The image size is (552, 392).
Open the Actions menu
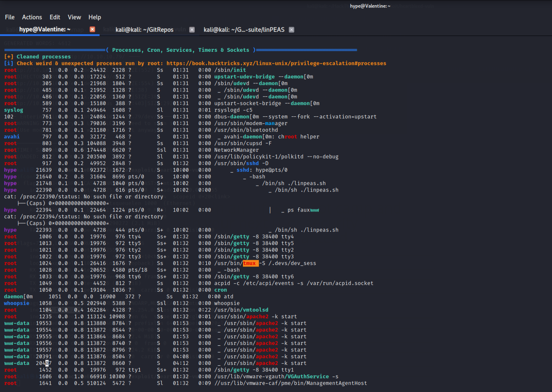point(32,17)
